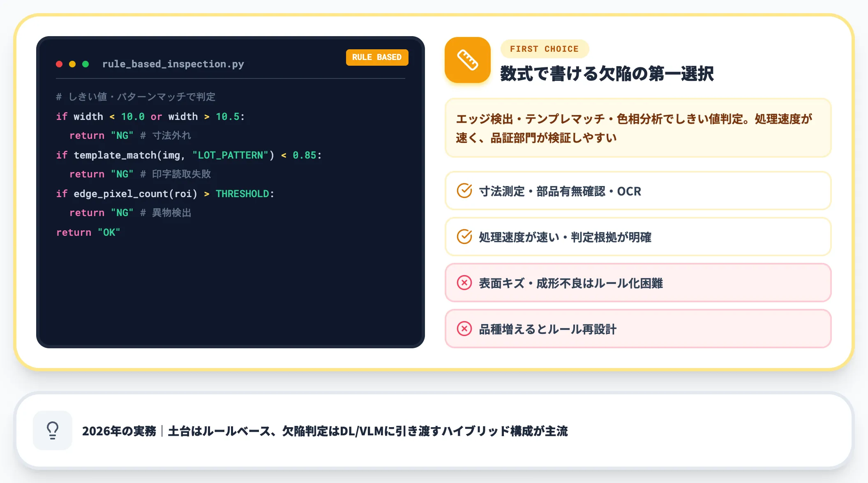Select the rule_based_inspection.py file name

point(173,64)
